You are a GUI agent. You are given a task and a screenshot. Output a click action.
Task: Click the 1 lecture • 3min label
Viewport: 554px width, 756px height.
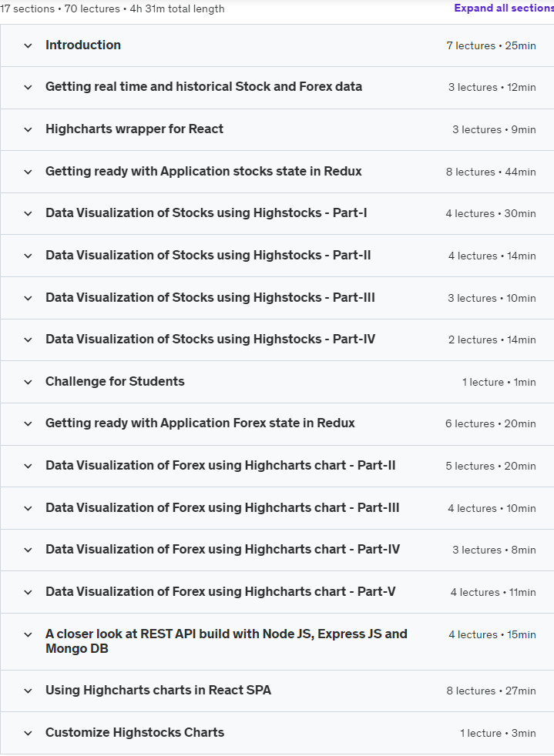[498, 734]
